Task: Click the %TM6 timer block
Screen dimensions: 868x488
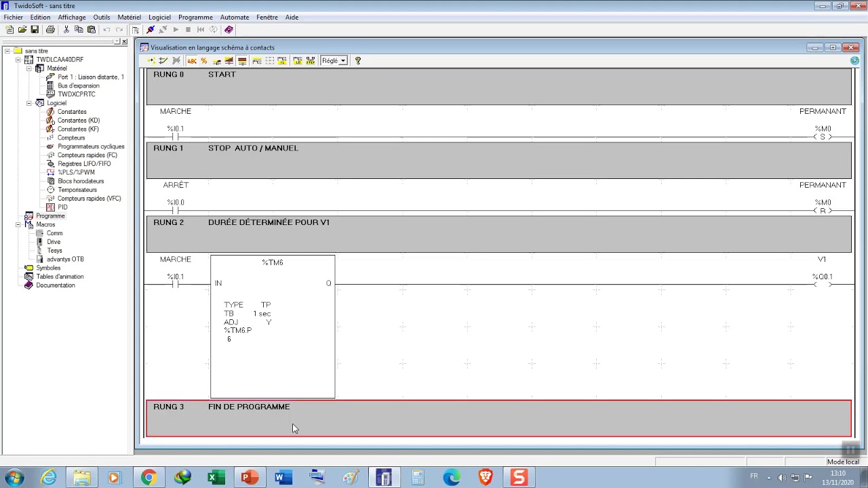Action: (273, 327)
